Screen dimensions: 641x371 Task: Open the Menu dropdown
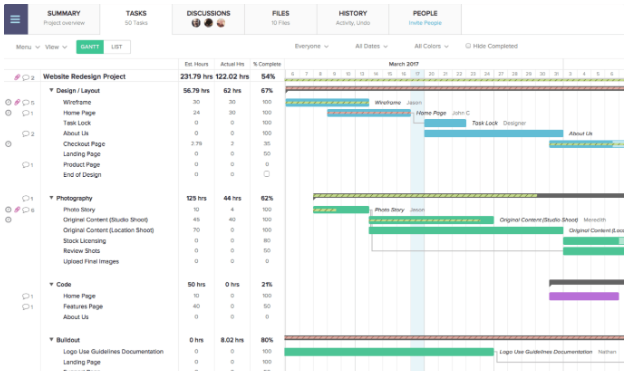[28, 47]
